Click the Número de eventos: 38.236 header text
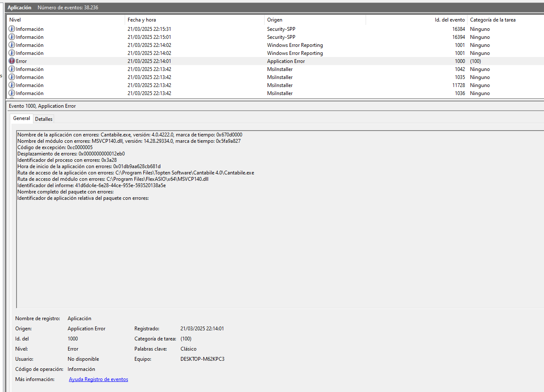Screen dimensions: 544x392 [x=68, y=8]
